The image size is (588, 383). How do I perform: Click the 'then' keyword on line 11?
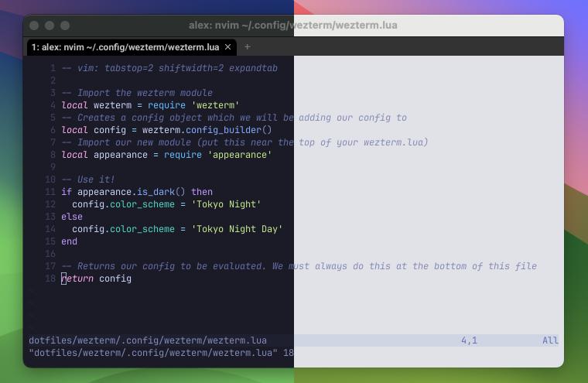click(202, 192)
